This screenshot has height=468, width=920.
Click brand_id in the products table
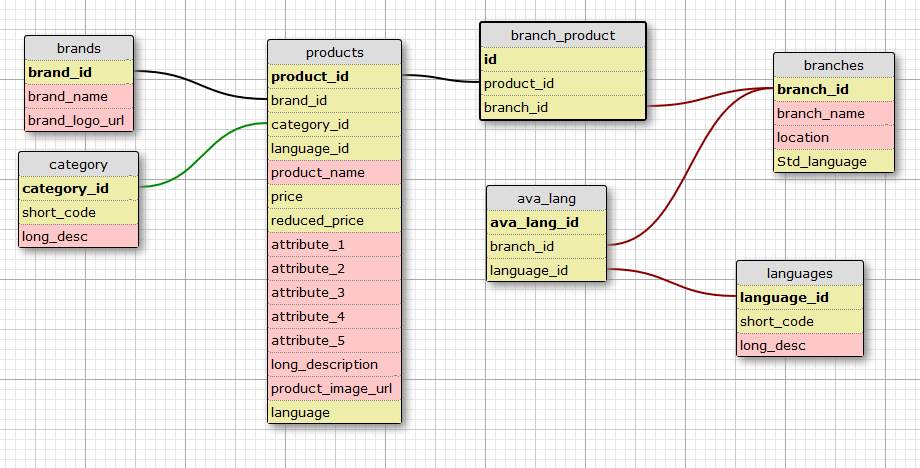click(x=334, y=100)
